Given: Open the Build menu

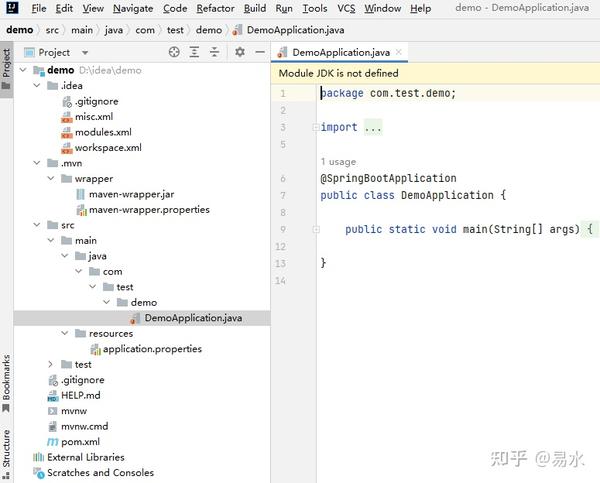Looking at the screenshot, I should (x=255, y=8).
